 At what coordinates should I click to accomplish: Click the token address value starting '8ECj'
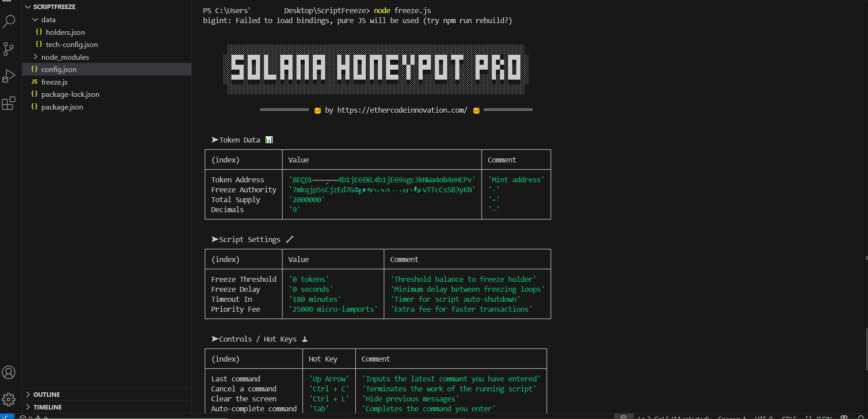click(382, 180)
